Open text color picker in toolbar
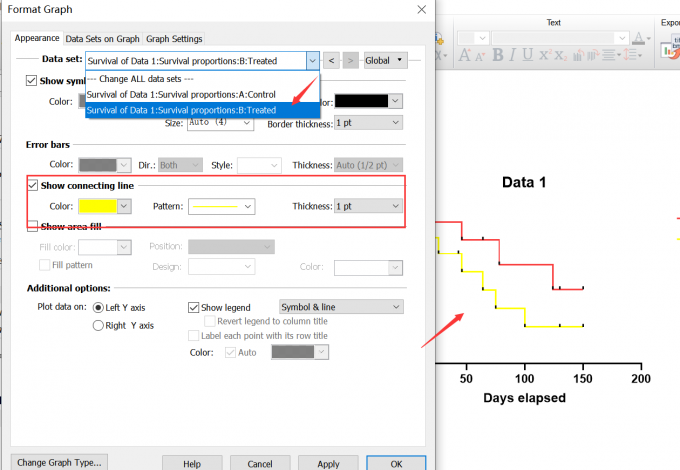Screen dimensions: 680x470 pos(641,38)
